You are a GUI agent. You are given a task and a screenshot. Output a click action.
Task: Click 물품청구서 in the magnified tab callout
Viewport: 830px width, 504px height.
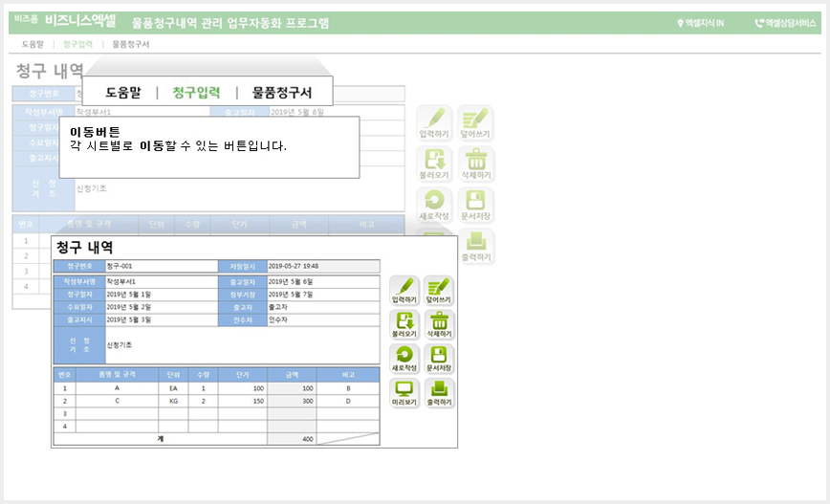pos(282,92)
